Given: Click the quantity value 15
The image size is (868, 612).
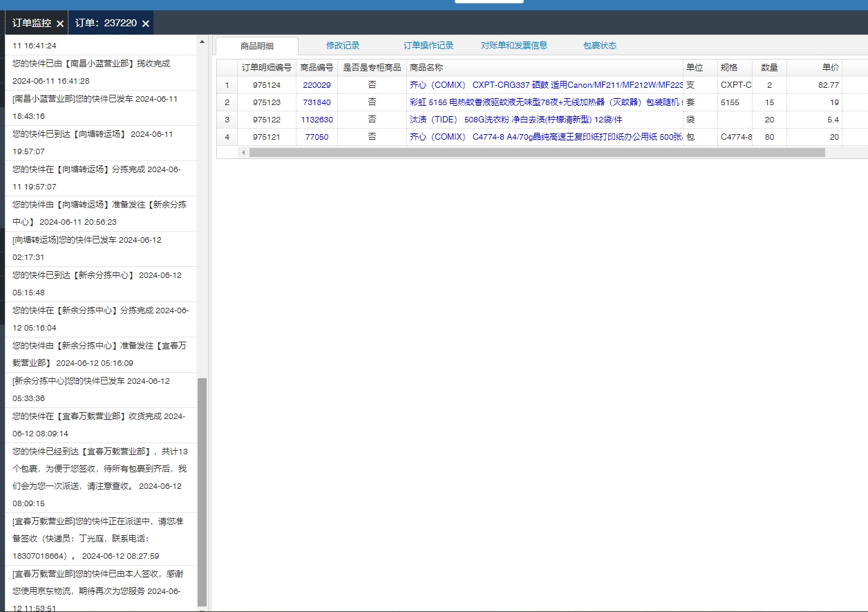Looking at the screenshot, I should (x=769, y=102).
